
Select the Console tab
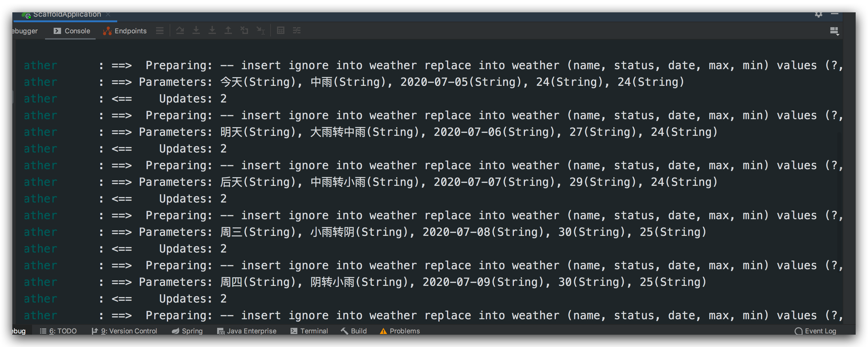pos(72,31)
